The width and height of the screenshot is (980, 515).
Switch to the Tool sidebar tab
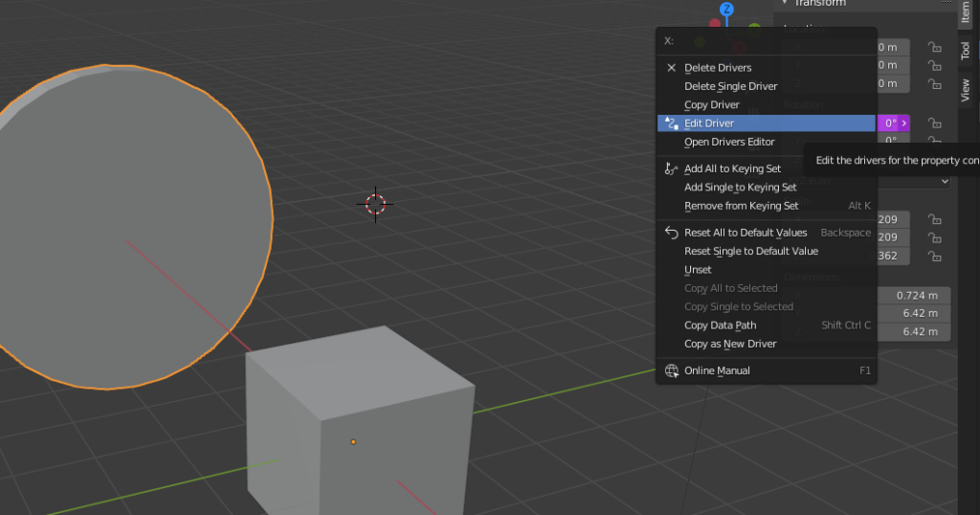tap(965, 51)
